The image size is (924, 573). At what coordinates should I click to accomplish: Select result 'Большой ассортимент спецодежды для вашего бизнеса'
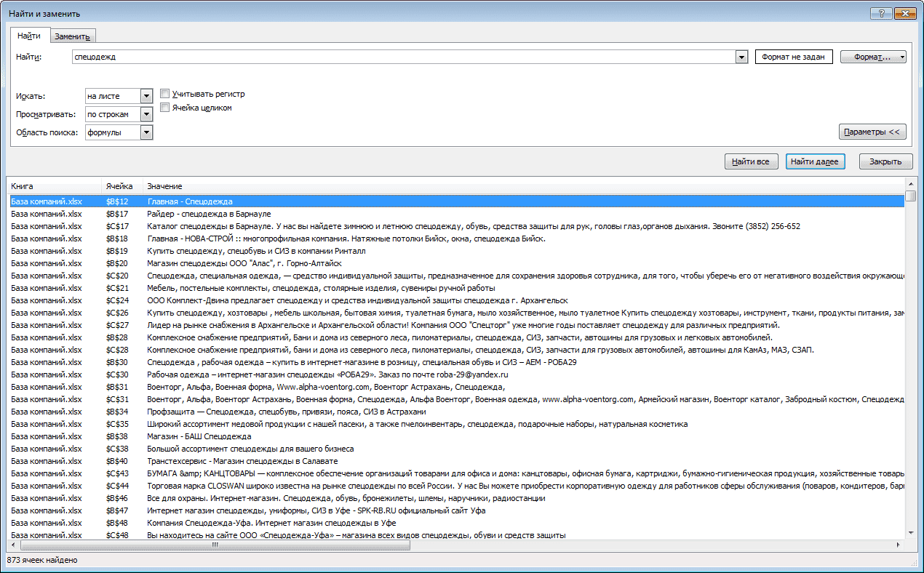(x=456, y=449)
